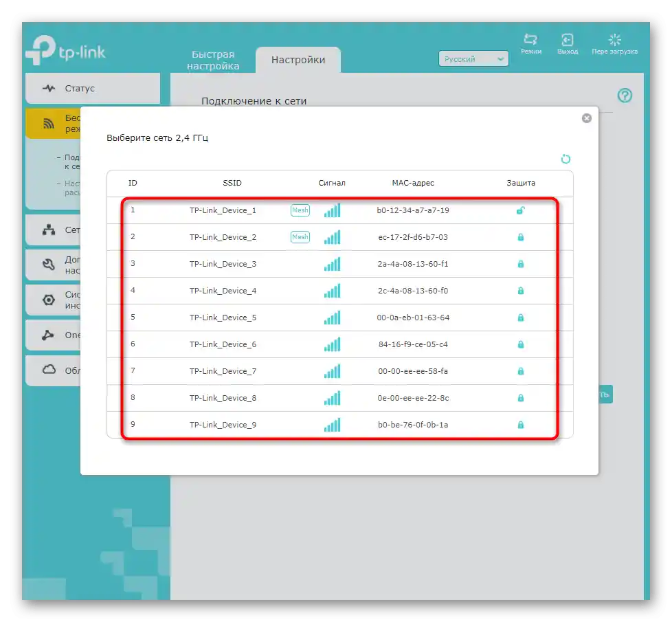Screen dimensions: 672x622
Task: Click the ID column header
Action: (133, 183)
